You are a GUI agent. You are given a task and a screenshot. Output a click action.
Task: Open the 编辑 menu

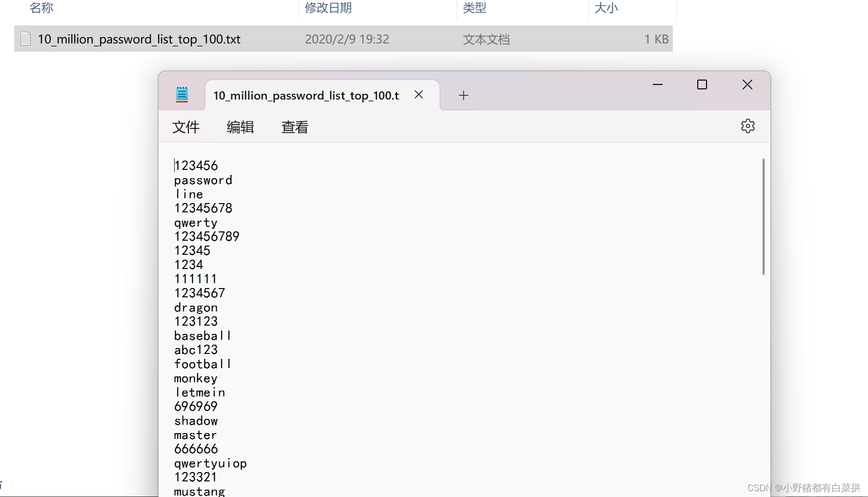click(x=240, y=127)
